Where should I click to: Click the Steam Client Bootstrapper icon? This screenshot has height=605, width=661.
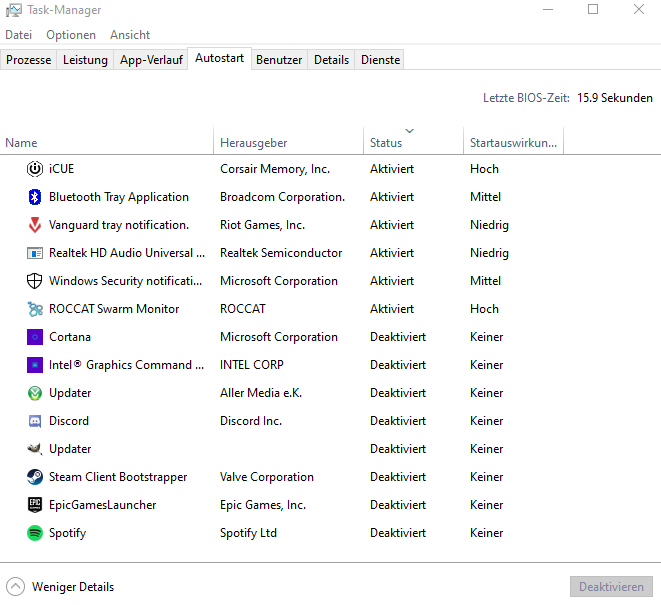pos(35,477)
